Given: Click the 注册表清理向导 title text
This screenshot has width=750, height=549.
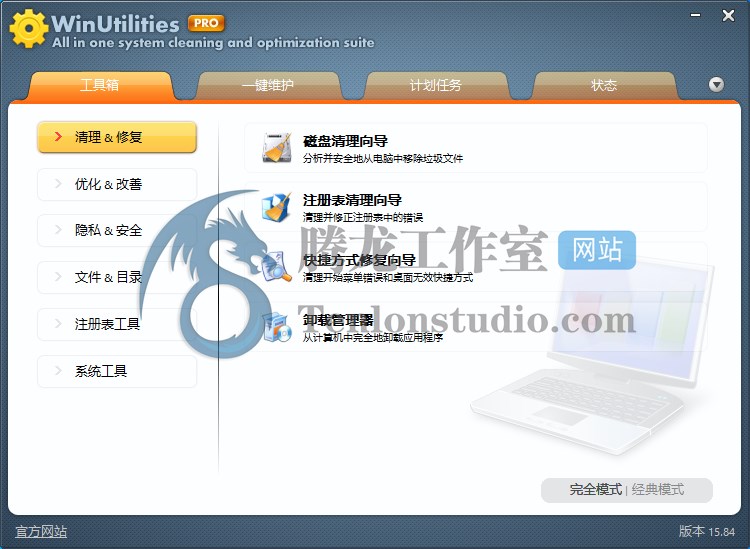Looking at the screenshot, I should click(x=352, y=200).
